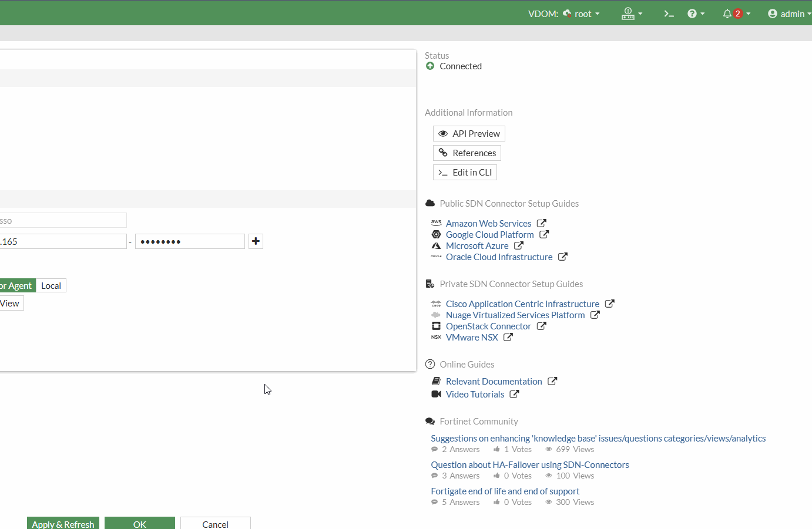Open Cisco Application Centric Infrastructure guide

tap(522, 304)
